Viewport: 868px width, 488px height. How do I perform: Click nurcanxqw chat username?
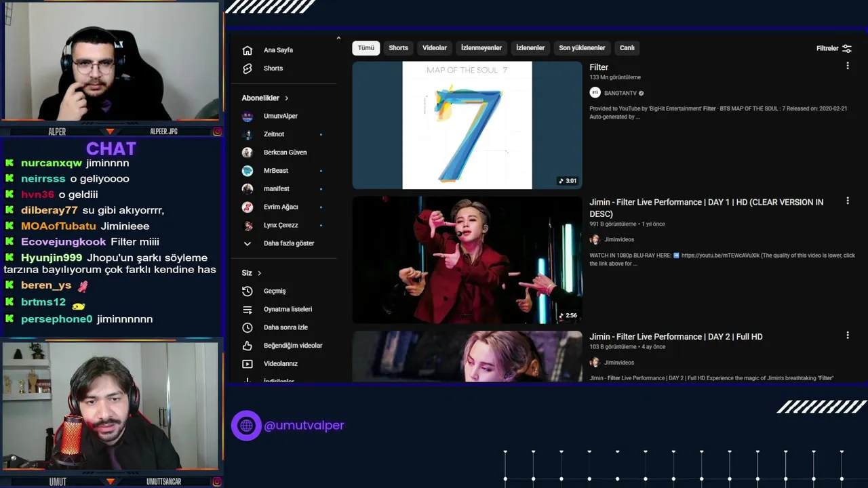click(x=52, y=163)
